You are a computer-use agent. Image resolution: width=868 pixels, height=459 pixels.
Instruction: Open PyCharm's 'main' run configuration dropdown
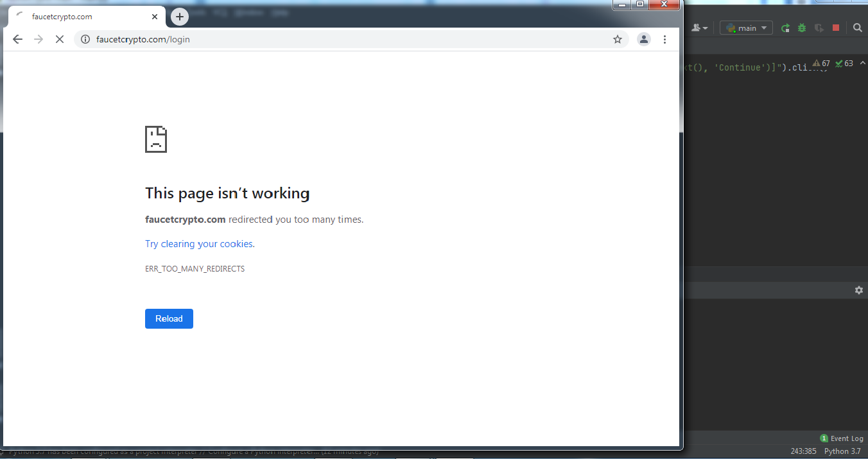[x=746, y=28]
